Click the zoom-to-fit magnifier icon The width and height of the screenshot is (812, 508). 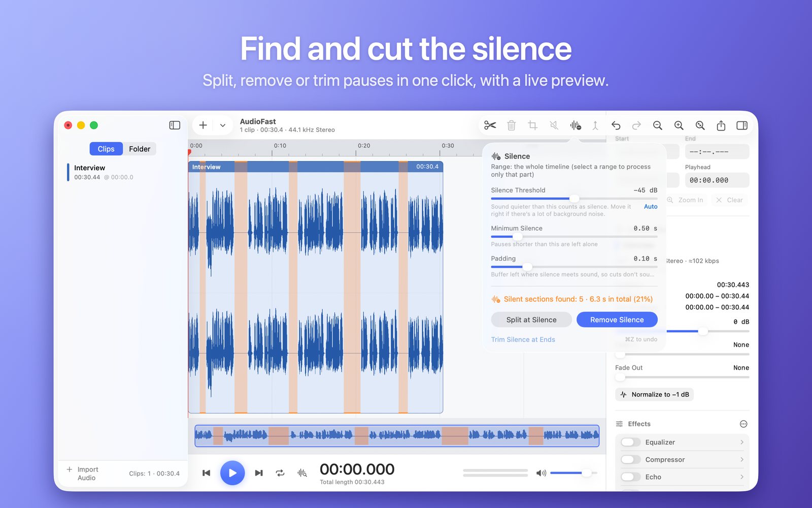tap(700, 125)
